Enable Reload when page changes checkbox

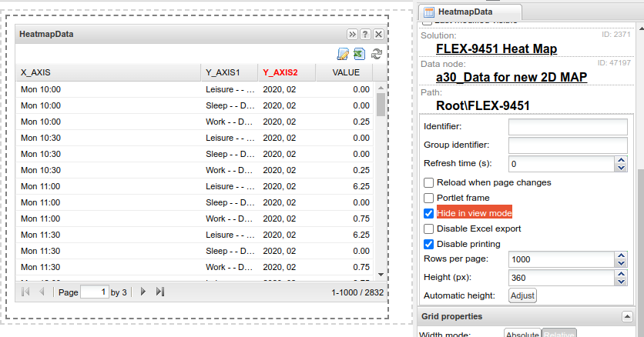click(428, 182)
